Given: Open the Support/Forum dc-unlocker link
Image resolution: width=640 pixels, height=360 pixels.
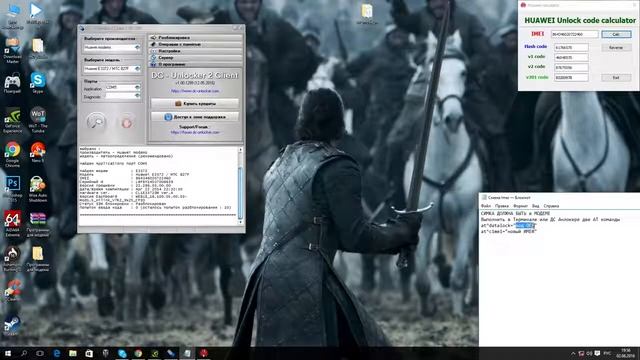Looking at the screenshot, I should [195, 133].
